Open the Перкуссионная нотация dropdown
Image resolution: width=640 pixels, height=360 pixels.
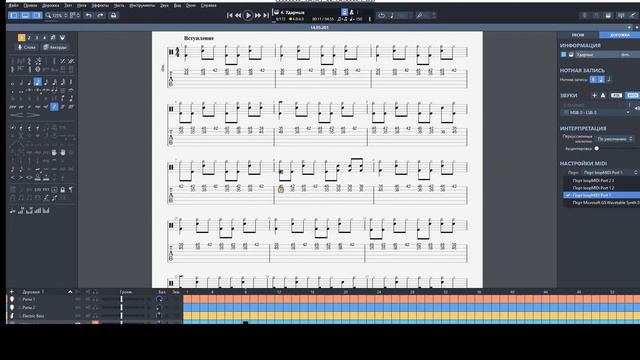[x=615, y=139]
